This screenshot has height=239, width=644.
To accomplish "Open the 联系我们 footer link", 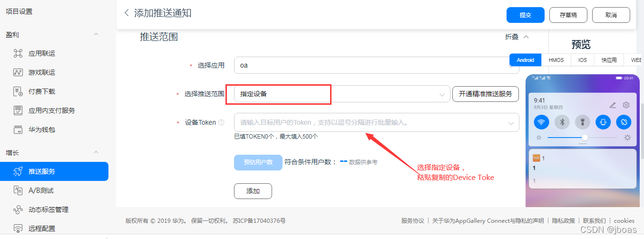I will (x=595, y=220).
